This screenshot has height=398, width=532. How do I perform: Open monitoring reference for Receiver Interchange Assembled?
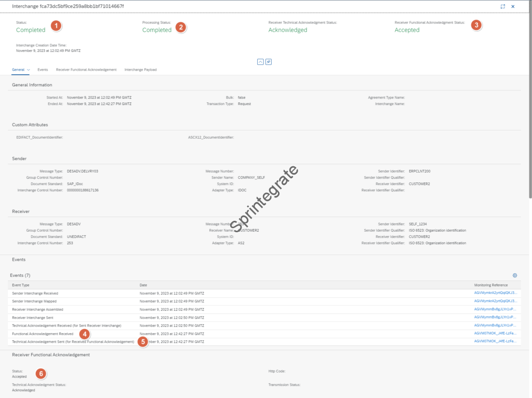495,309
